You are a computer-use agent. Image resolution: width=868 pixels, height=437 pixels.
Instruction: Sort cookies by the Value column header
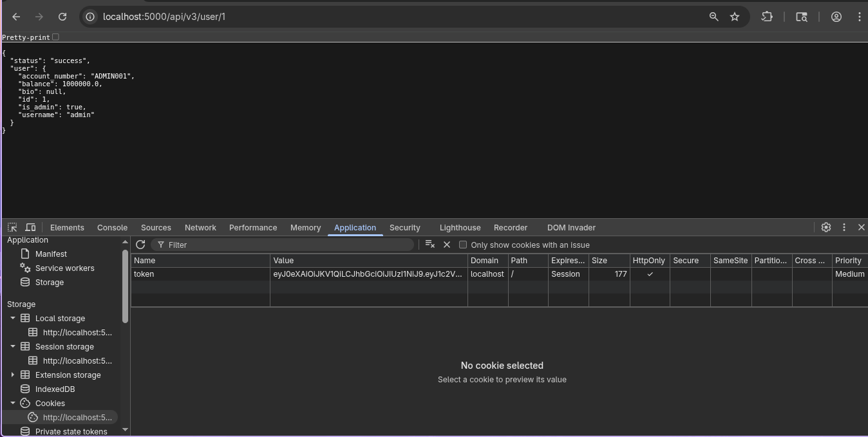coord(369,261)
